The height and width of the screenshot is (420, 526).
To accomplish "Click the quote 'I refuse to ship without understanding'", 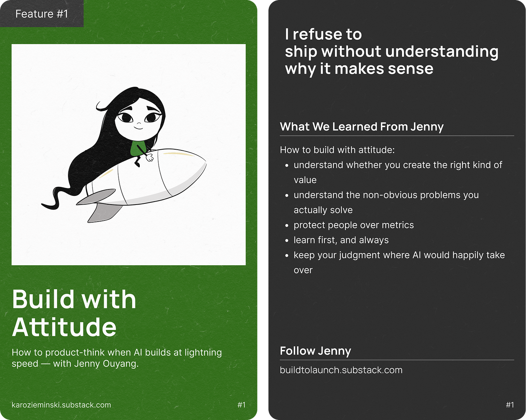I will click(391, 51).
